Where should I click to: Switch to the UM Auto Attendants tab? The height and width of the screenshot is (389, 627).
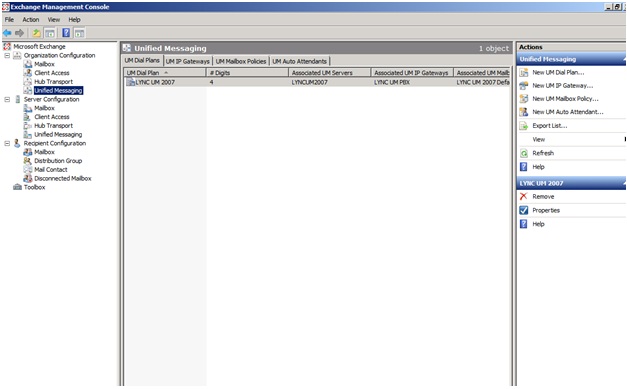(300, 61)
